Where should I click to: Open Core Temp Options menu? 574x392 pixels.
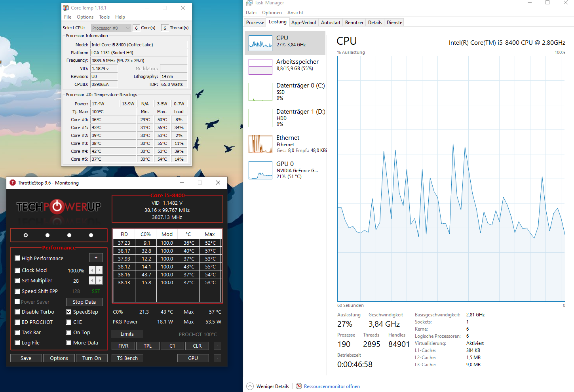coord(85,17)
